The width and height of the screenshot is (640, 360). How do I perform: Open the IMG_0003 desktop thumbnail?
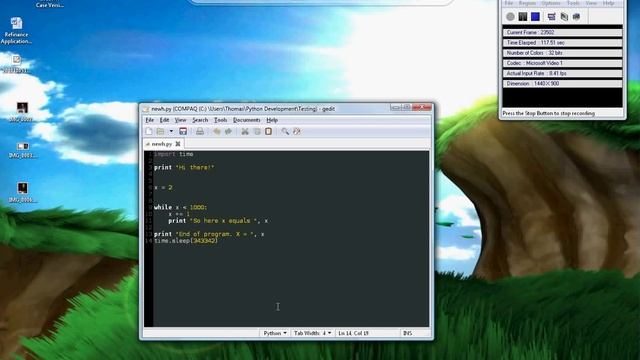point(22,150)
